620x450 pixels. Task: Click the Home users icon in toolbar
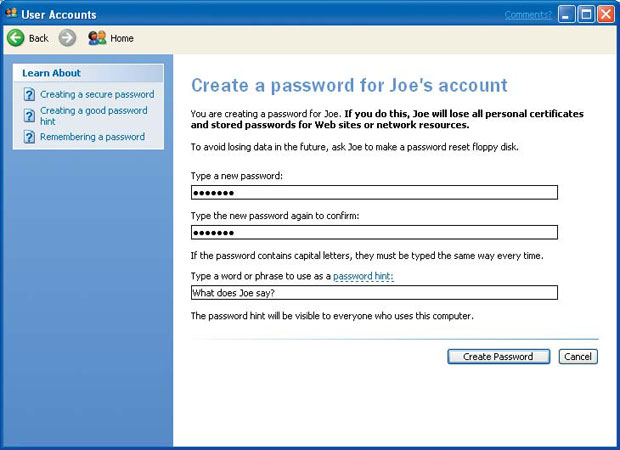pos(97,38)
